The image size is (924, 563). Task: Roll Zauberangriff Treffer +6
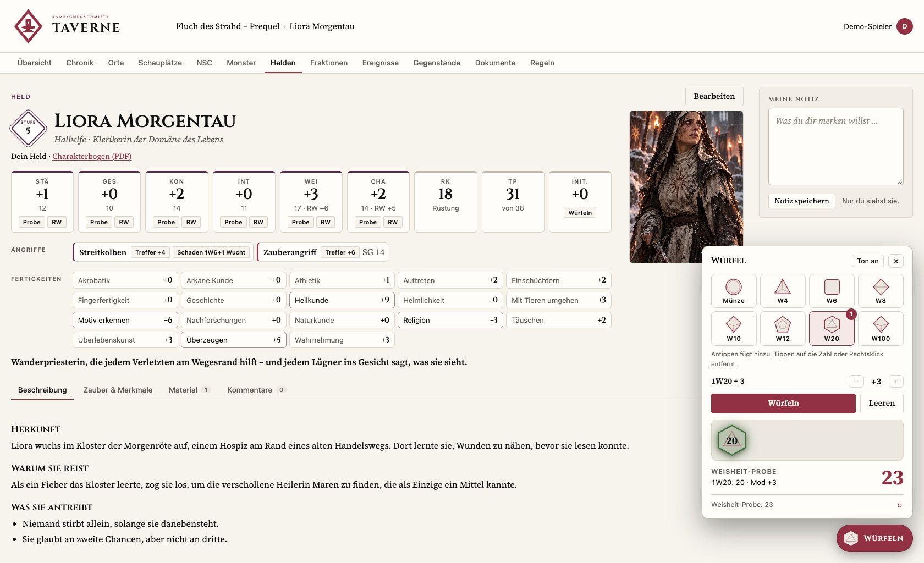click(x=340, y=252)
